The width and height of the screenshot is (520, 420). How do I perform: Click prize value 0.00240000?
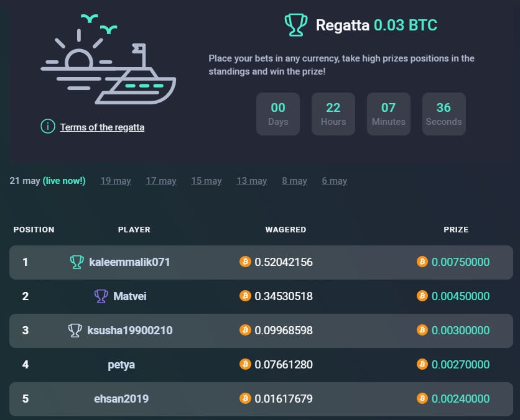pos(461,398)
